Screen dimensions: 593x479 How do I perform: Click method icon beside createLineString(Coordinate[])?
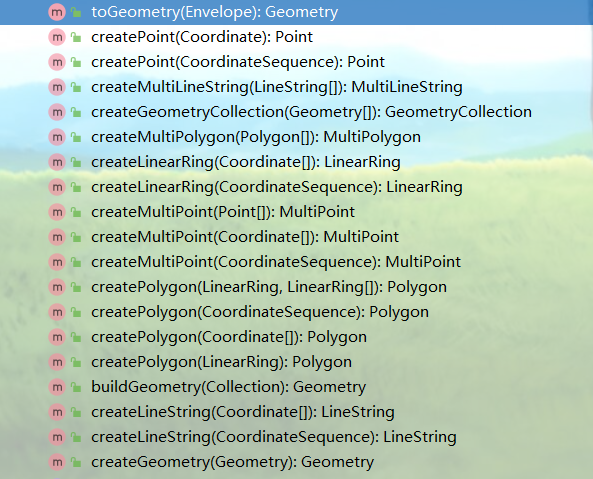(x=57, y=412)
